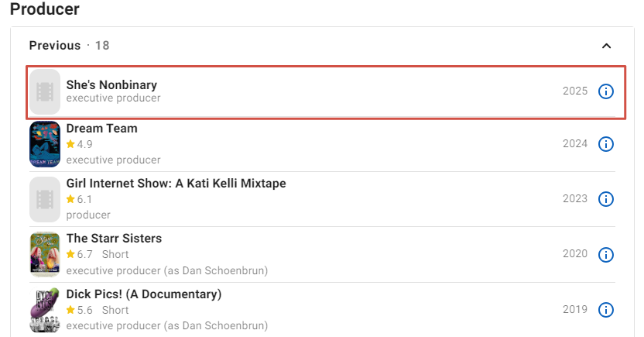The height and width of the screenshot is (337, 644).
Task: Open info icon for She's Nonbinary
Action: (606, 91)
